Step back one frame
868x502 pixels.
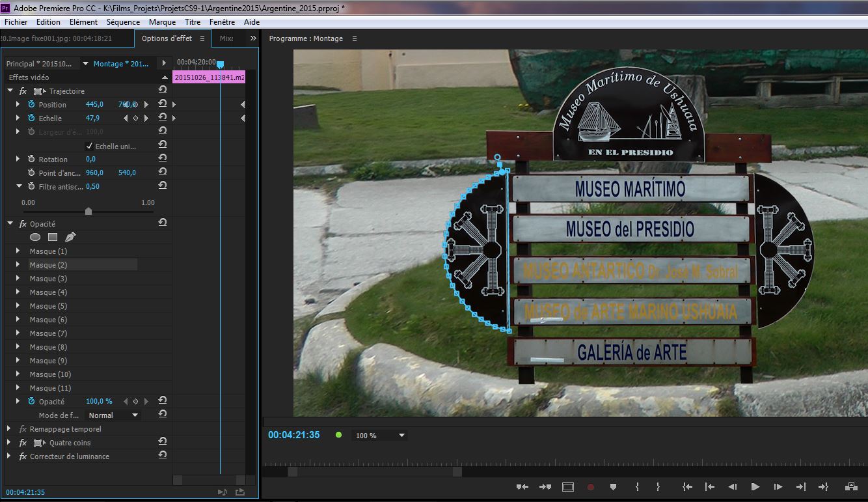pos(733,486)
